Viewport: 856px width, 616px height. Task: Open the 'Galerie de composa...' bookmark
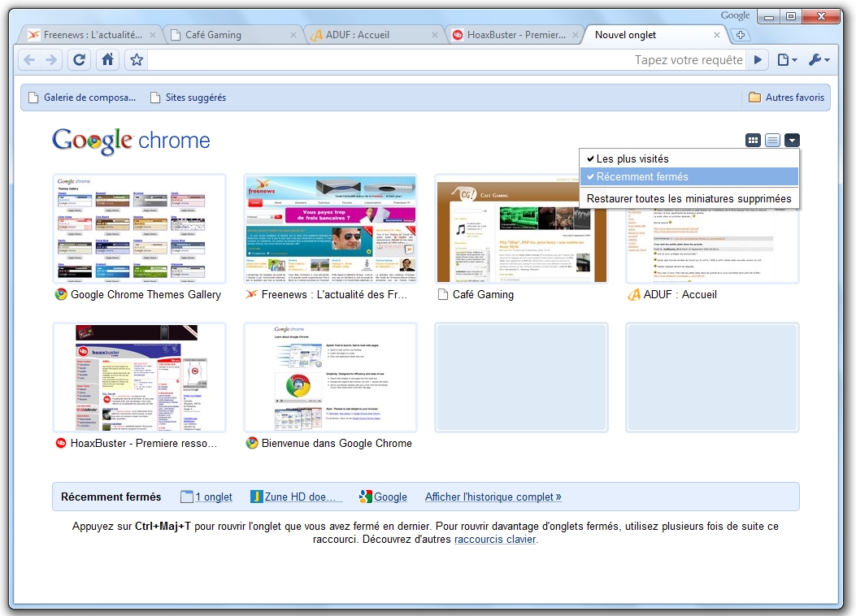82,98
